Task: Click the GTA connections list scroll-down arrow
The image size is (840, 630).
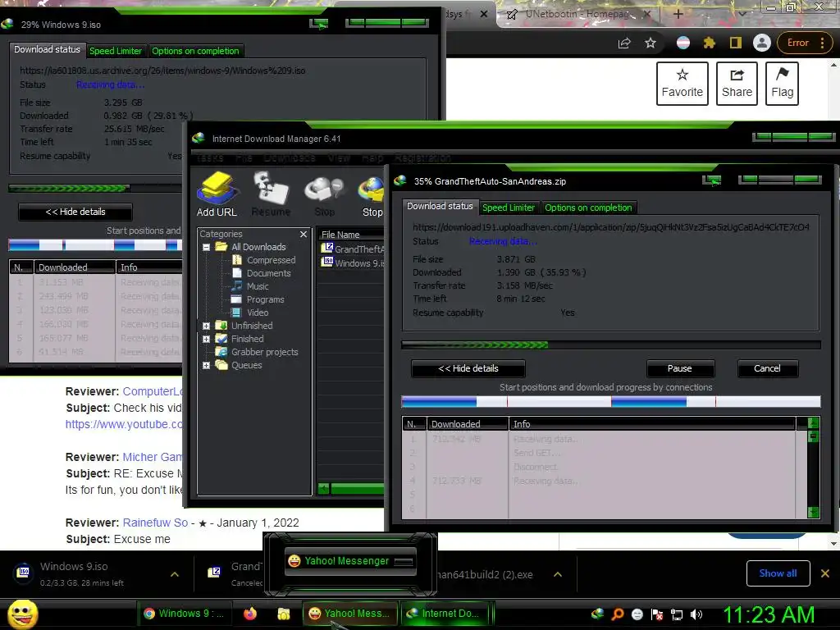Action: coord(813,512)
